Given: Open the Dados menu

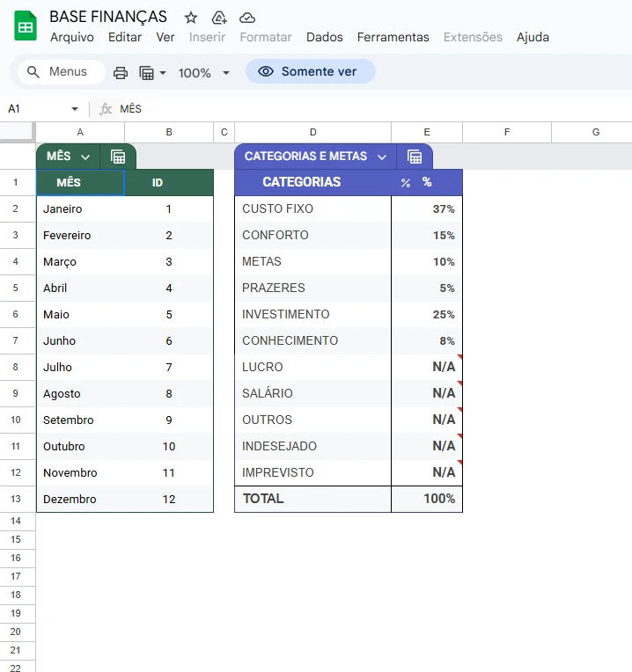Looking at the screenshot, I should (x=324, y=37).
